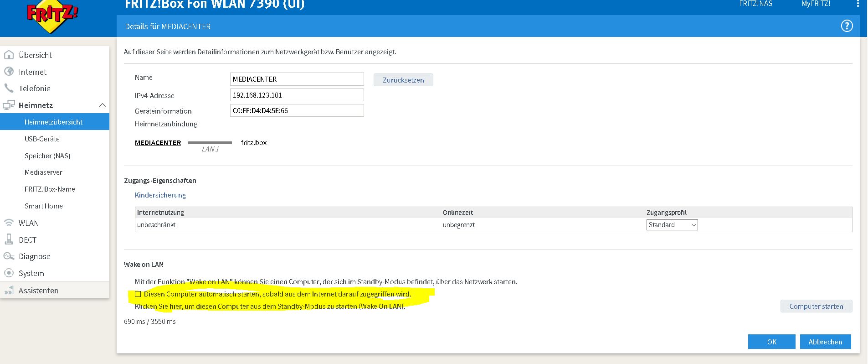Screen dimensions: 868x364
Task: Open FRITZ!Box-Name submenu item
Action: 50,189
